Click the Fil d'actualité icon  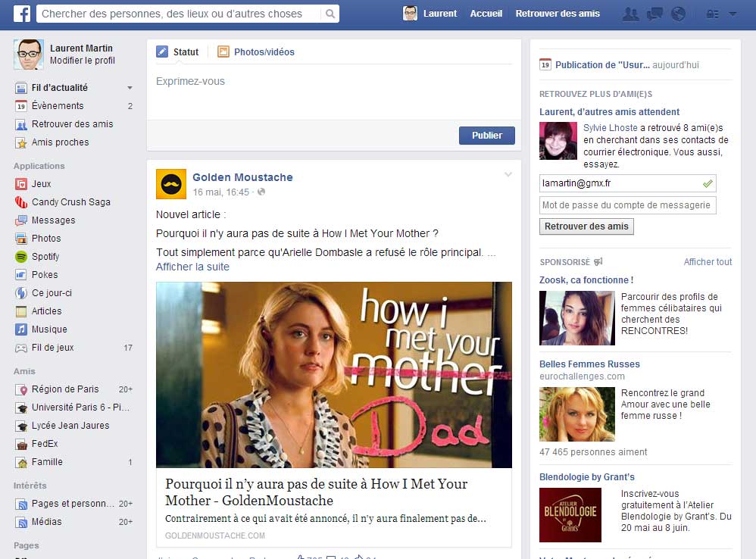tap(21, 88)
